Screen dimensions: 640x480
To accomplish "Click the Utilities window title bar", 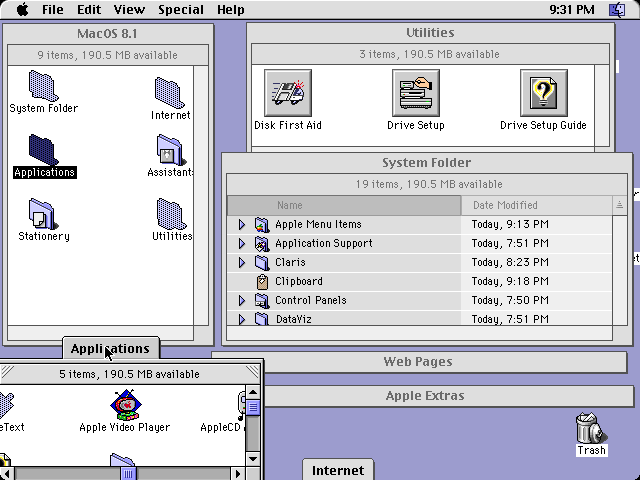I will point(430,33).
